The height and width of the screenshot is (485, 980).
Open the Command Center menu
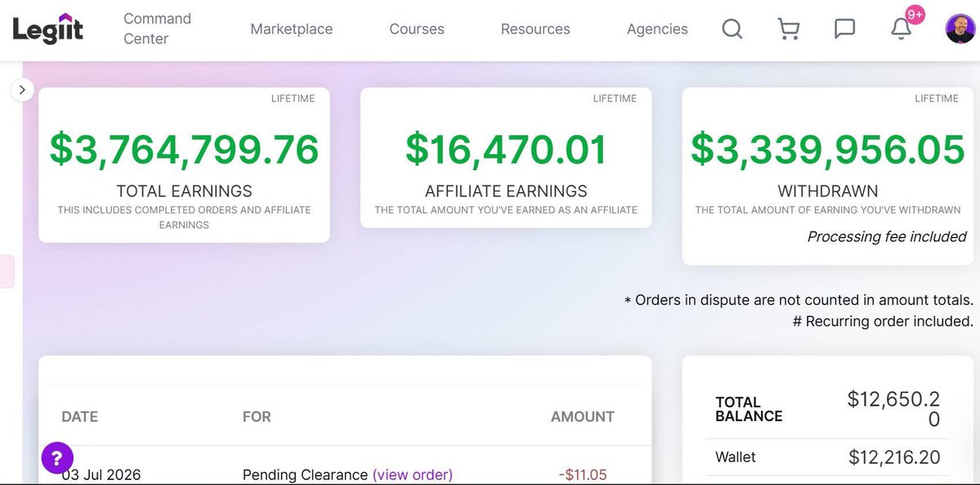coord(158,29)
